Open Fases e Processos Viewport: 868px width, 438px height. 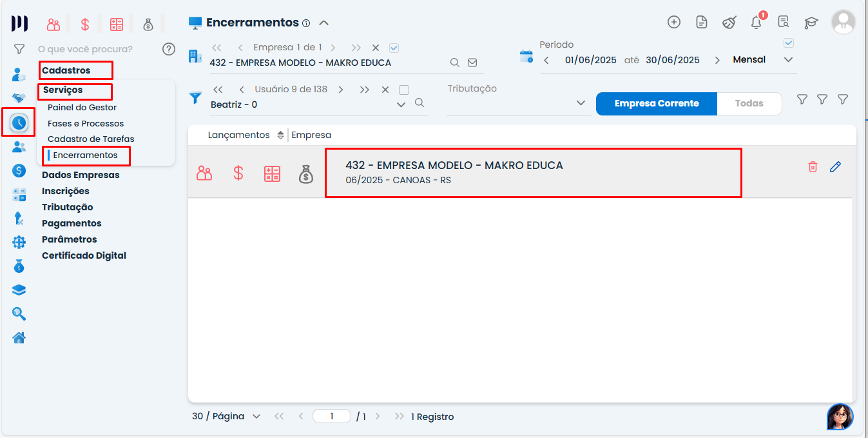click(86, 123)
